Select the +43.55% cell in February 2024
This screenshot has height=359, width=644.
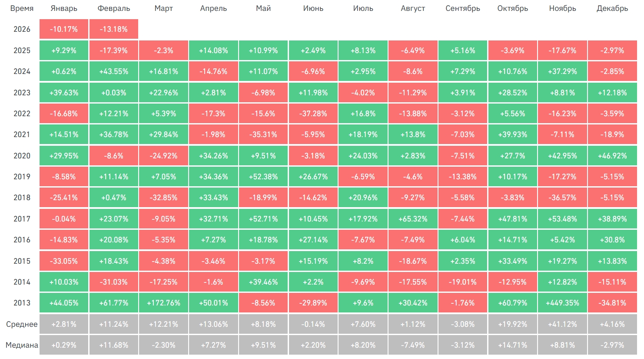point(114,71)
